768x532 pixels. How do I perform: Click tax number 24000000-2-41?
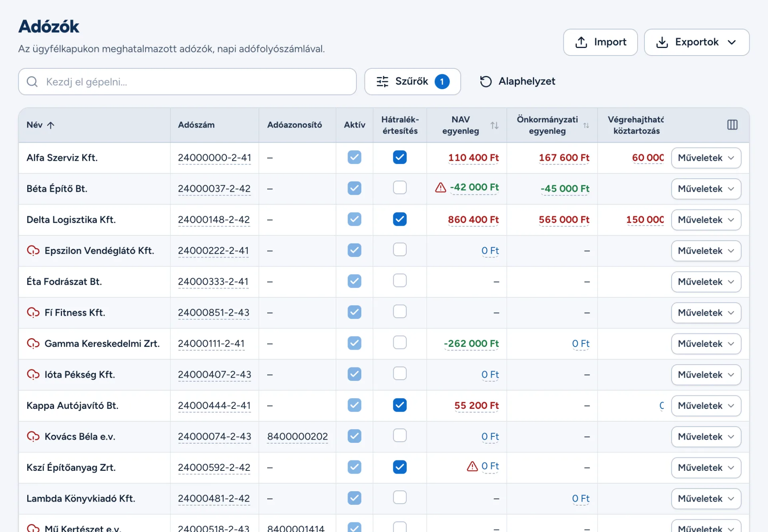click(214, 158)
